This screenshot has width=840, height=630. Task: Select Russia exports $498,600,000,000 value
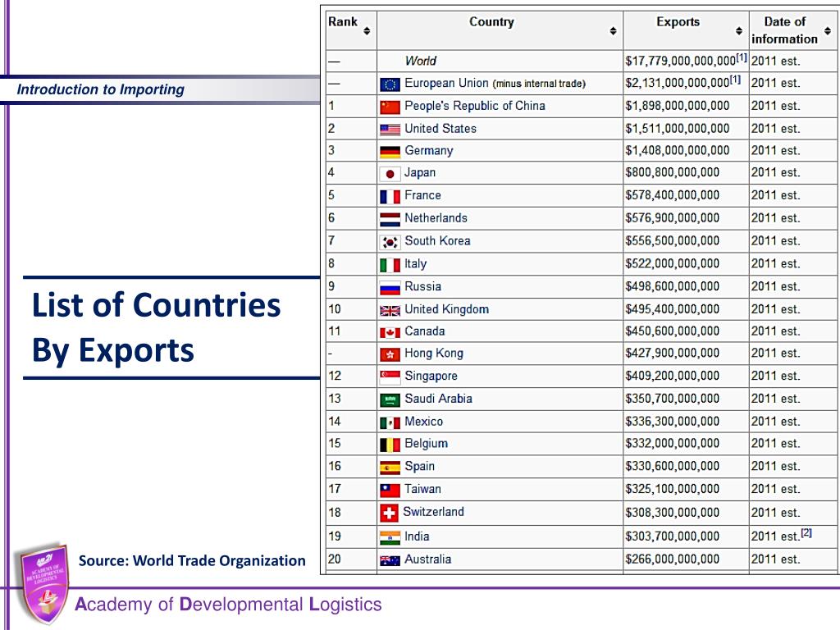tap(673, 286)
